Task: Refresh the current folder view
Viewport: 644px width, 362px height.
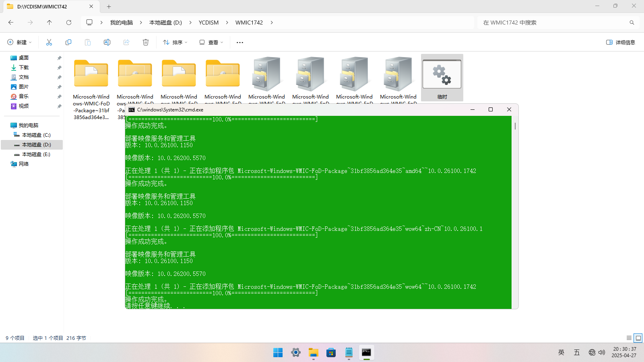Action: click(69, 23)
